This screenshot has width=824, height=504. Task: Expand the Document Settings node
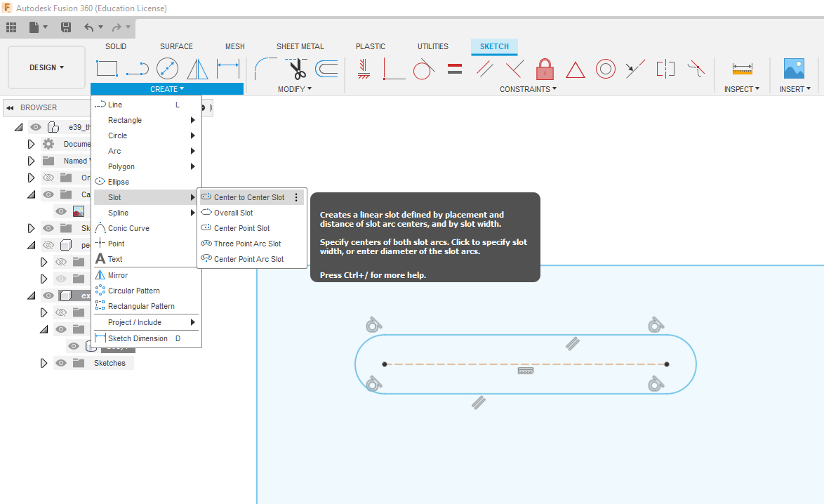point(31,144)
